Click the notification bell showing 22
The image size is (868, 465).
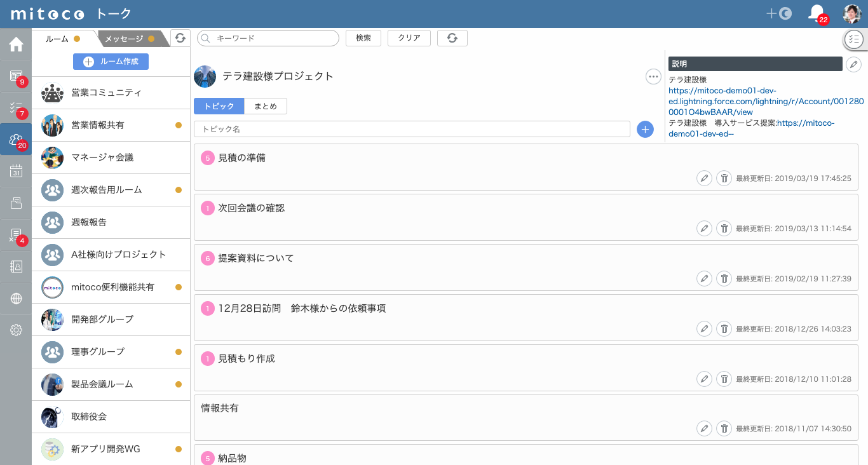coord(815,13)
